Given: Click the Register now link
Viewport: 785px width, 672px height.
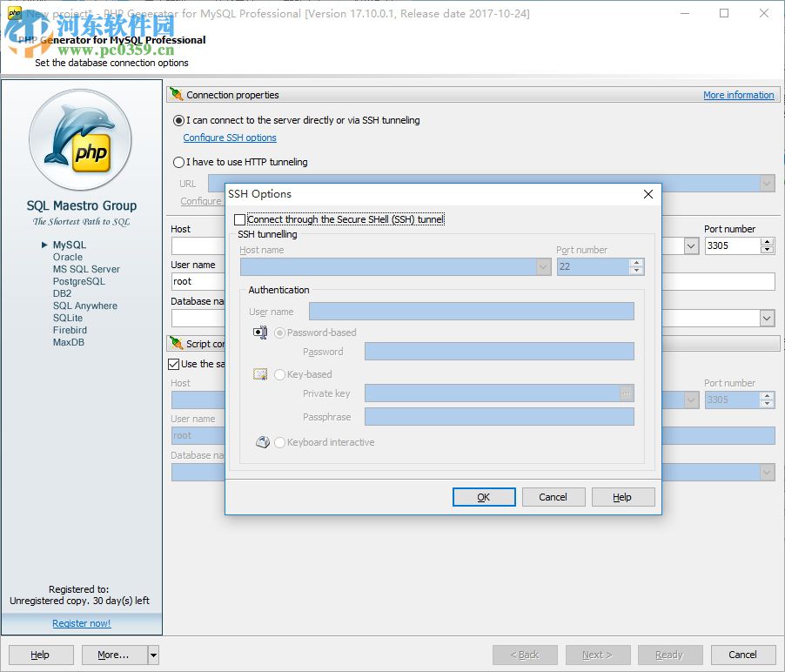Looking at the screenshot, I should [x=81, y=623].
